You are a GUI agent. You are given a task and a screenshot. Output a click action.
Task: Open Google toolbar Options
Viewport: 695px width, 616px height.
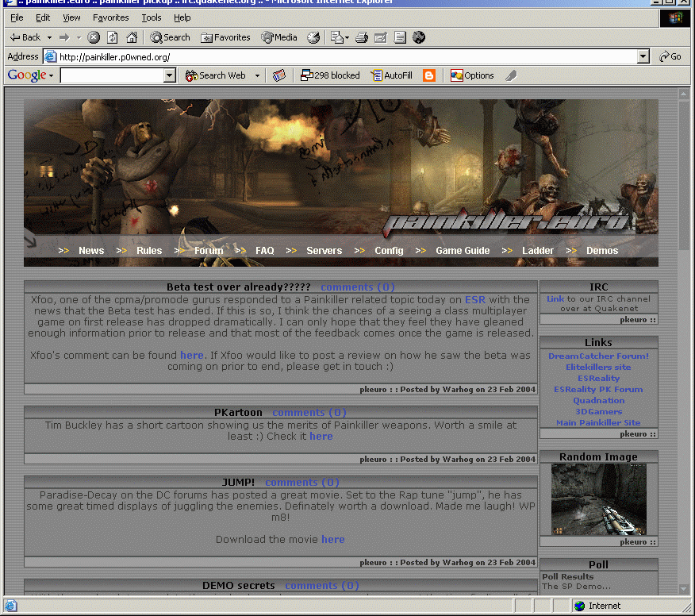click(x=472, y=76)
